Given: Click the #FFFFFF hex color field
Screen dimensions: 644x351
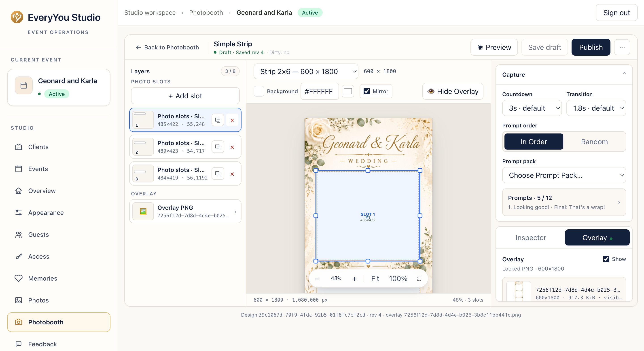Looking at the screenshot, I should point(320,91).
